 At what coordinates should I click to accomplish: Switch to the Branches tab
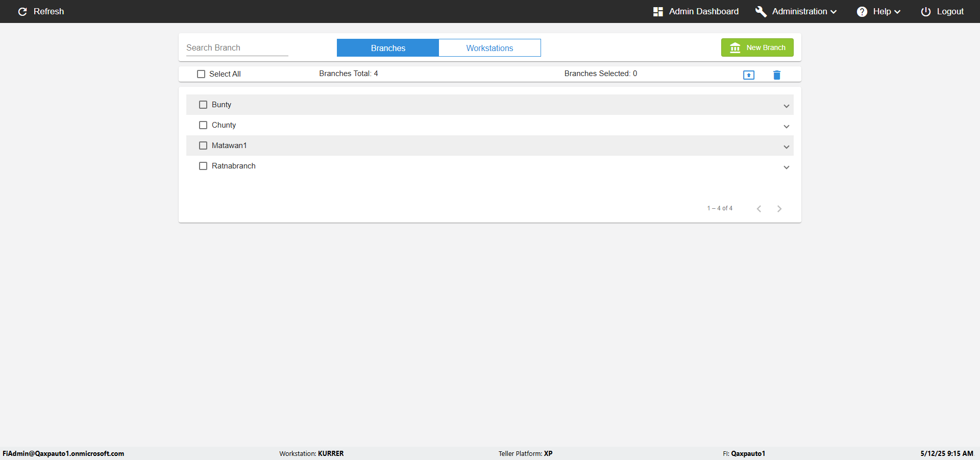pyautogui.click(x=388, y=48)
